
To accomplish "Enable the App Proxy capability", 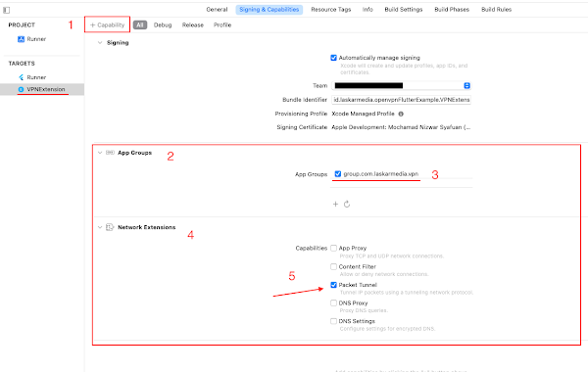I will (333, 248).
